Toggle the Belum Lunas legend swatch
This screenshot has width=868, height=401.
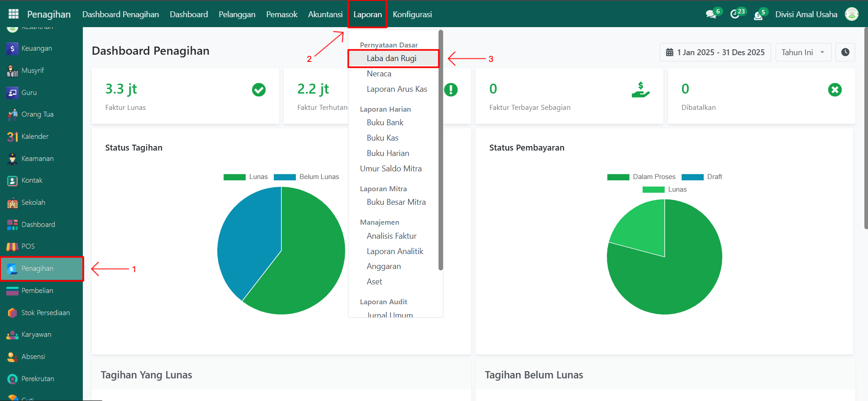[x=285, y=177]
